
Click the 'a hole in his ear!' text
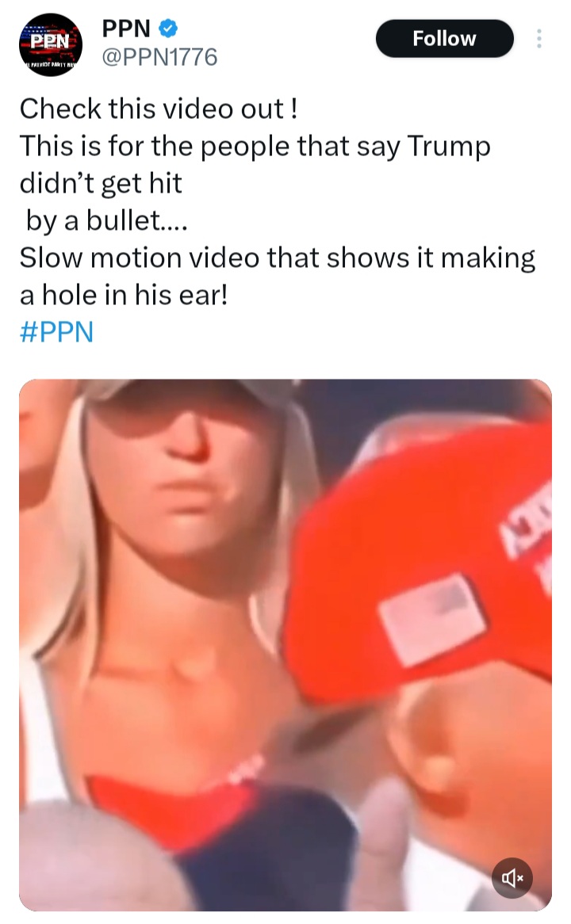pos(123,295)
